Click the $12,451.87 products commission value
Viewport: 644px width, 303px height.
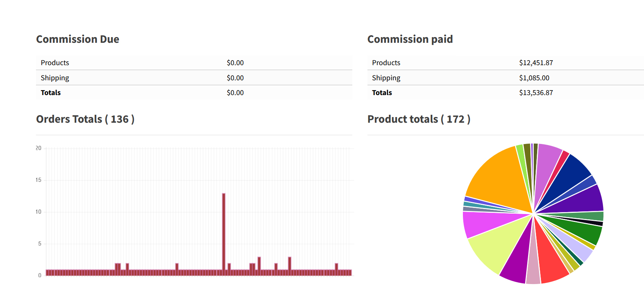coord(536,63)
